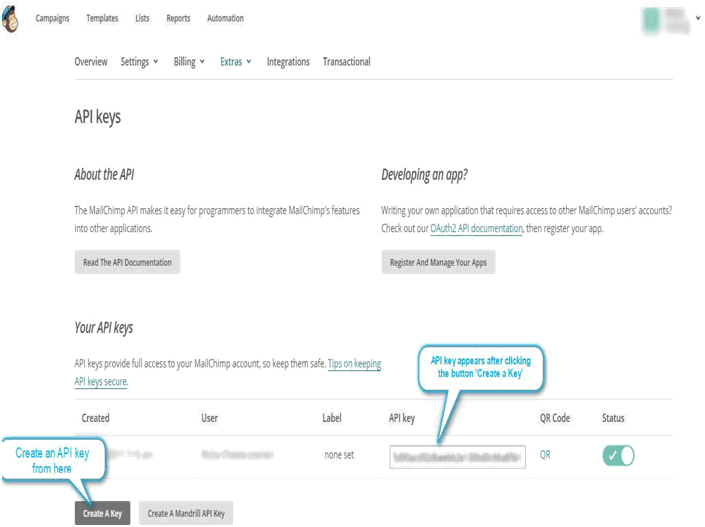Image resolution: width=705 pixels, height=527 pixels.
Task: Click the 'Developing an app?' heading
Action: click(424, 175)
